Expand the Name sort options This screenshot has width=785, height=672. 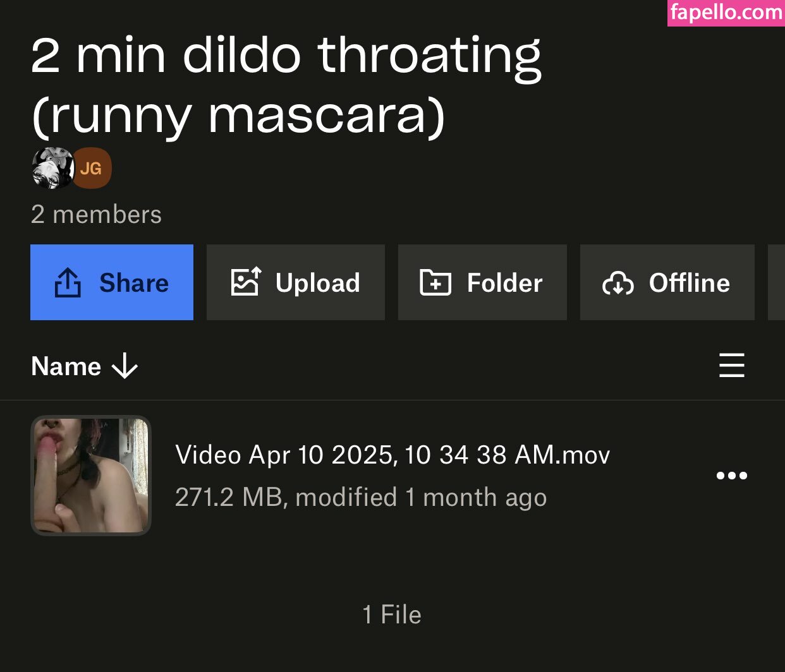tap(66, 366)
